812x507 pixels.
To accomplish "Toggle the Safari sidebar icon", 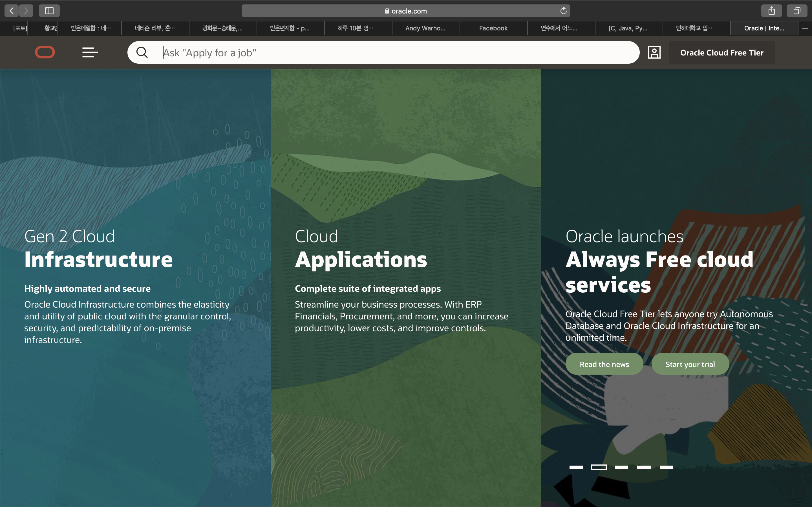I will (x=49, y=11).
